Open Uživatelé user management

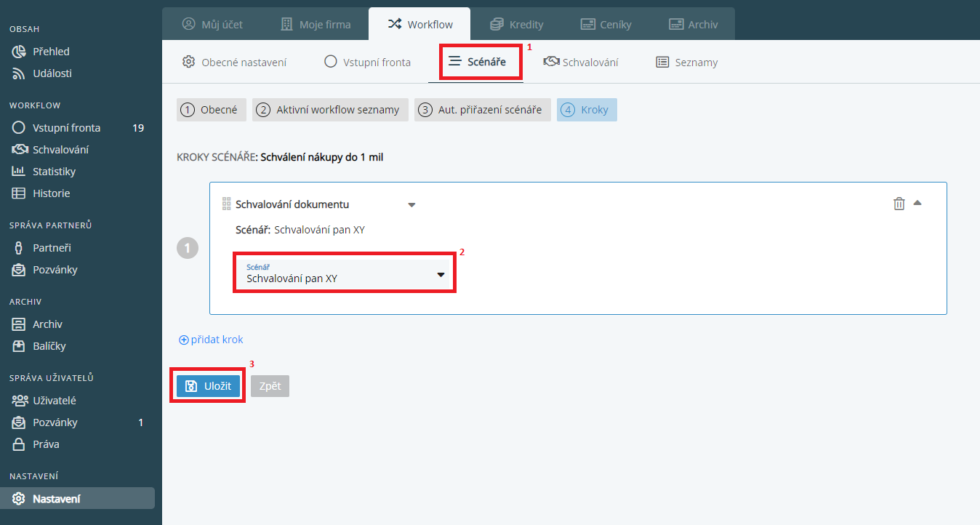pos(54,401)
